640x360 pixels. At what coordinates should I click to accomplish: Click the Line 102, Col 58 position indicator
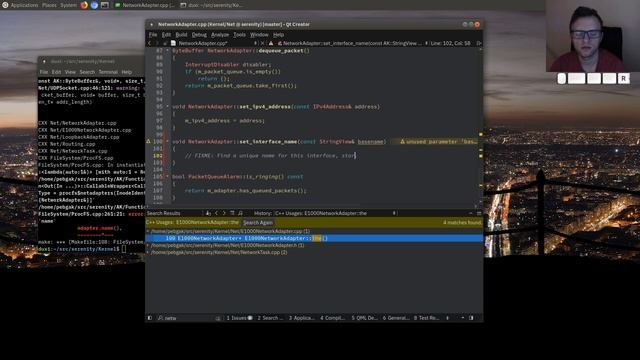(x=450, y=43)
